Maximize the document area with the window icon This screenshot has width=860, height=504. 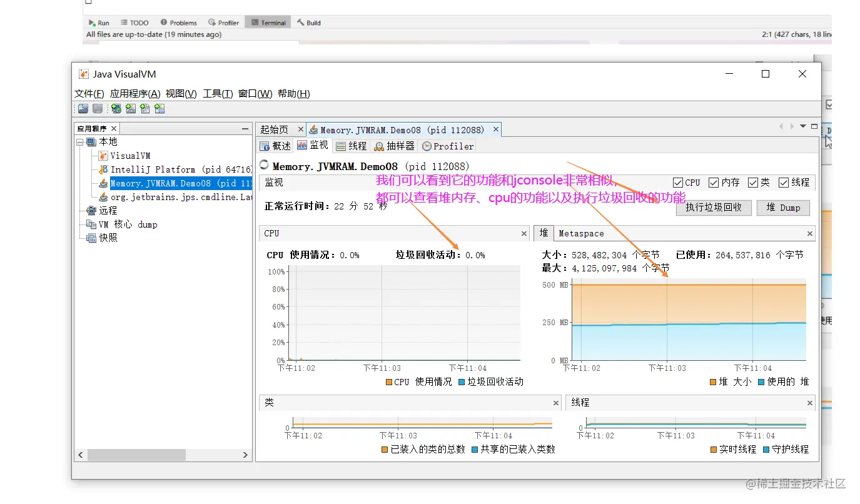(x=814, y=126)
